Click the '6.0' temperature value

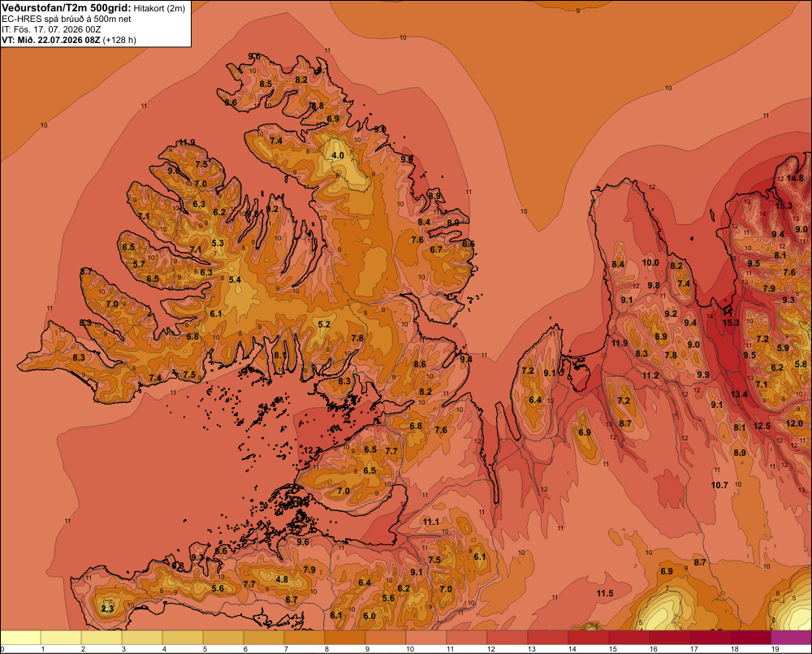tap(369, 616)
